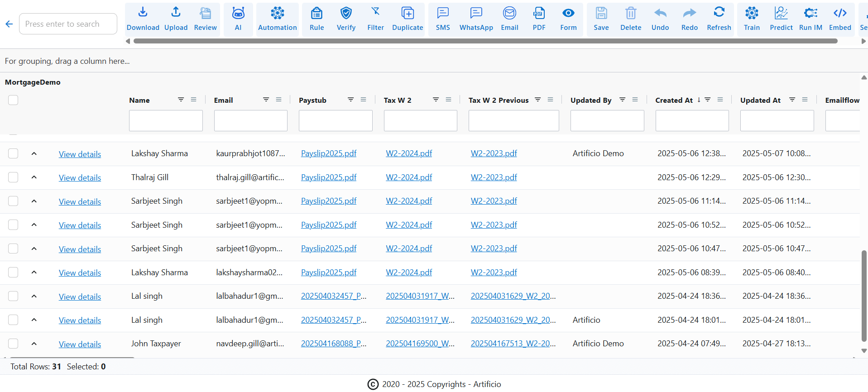This screenshot has width=868, height=392.
Task: Click the table vertical scrollbar thumb
Action: click(x=864, y=296)
